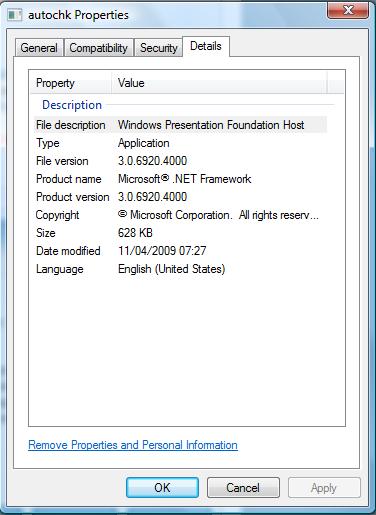The height and width of the screenshot is (515, 376).
Task: Select the Product version label
Action: pos(73,197)
